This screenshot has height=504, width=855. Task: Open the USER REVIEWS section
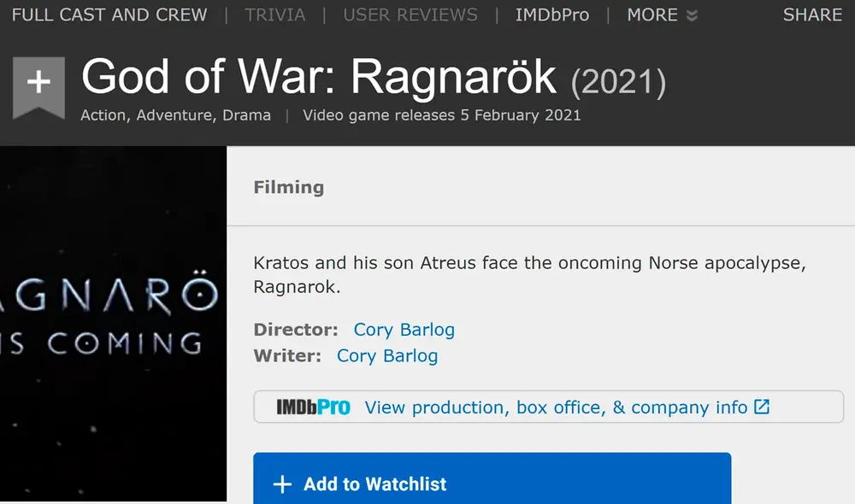410,15
